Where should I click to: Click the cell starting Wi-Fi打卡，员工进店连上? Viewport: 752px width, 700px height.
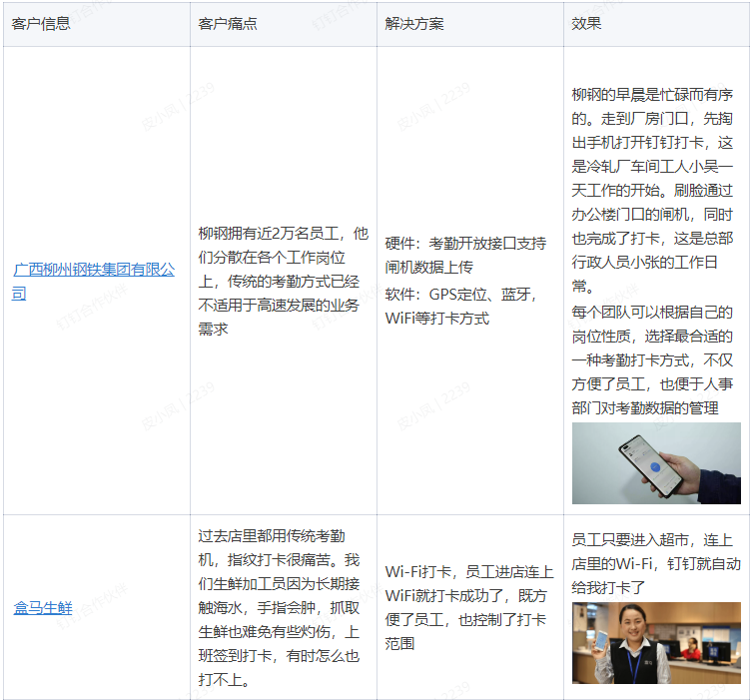[470, 607]
